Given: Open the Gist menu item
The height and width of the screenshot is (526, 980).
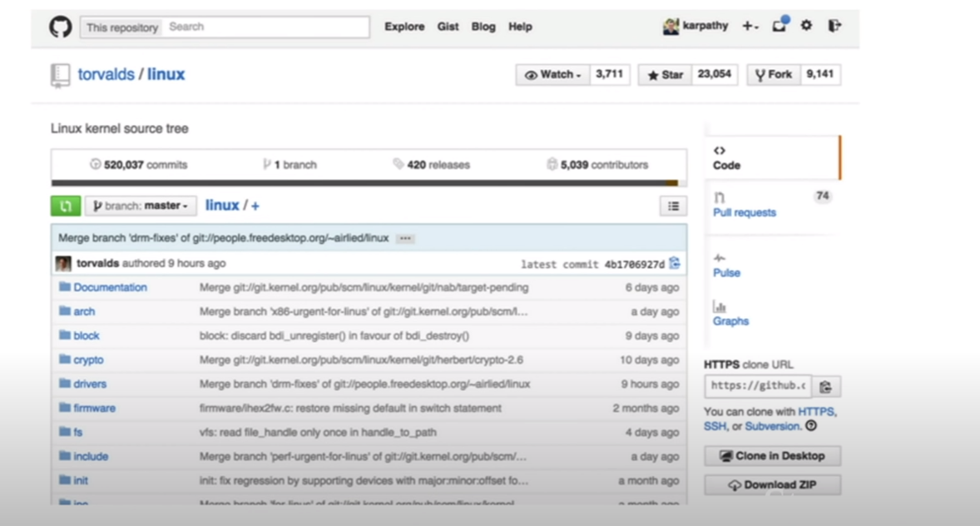Looking at the screenshot, I should pyautogui.click(x=448, y=27).
